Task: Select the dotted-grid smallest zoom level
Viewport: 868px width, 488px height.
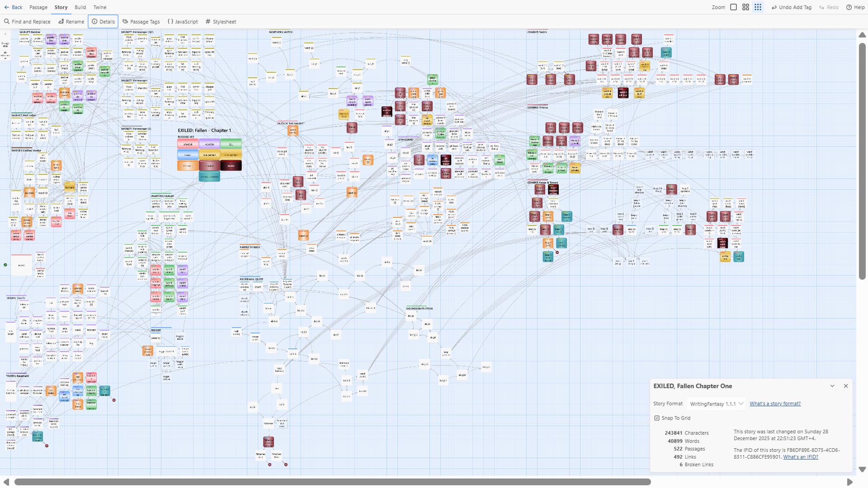Action: tap(758, 7)
